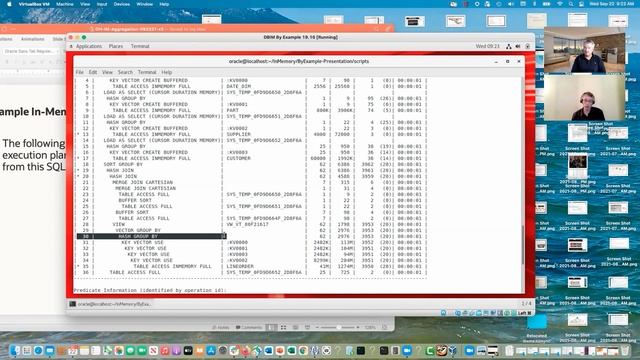Screen dimensions: 640x360
Task: Open Trash in the Dock
Action: (x=625, y=350)
